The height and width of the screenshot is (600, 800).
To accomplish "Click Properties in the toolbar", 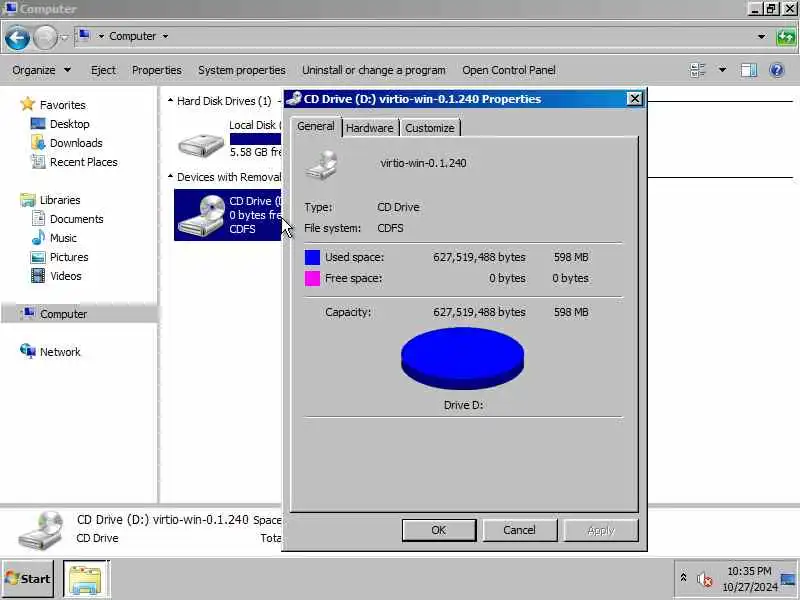I will point(157,70).
